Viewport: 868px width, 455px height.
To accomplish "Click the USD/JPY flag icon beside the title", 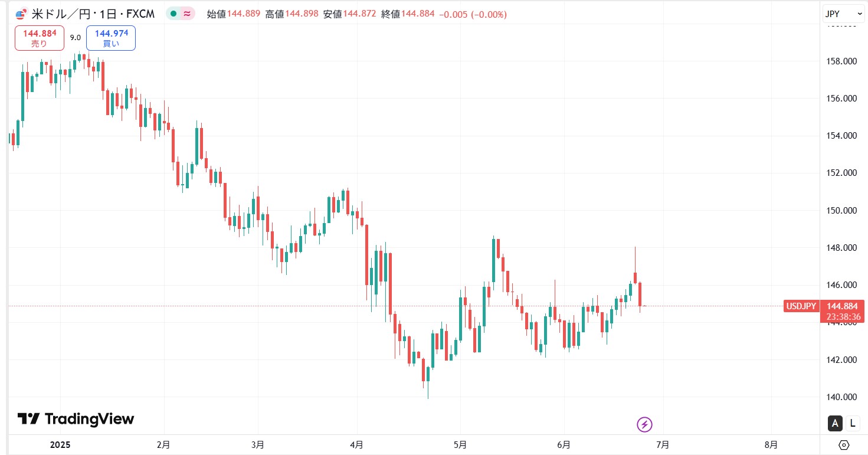I will pyautogui.click(x=21, y=14).
